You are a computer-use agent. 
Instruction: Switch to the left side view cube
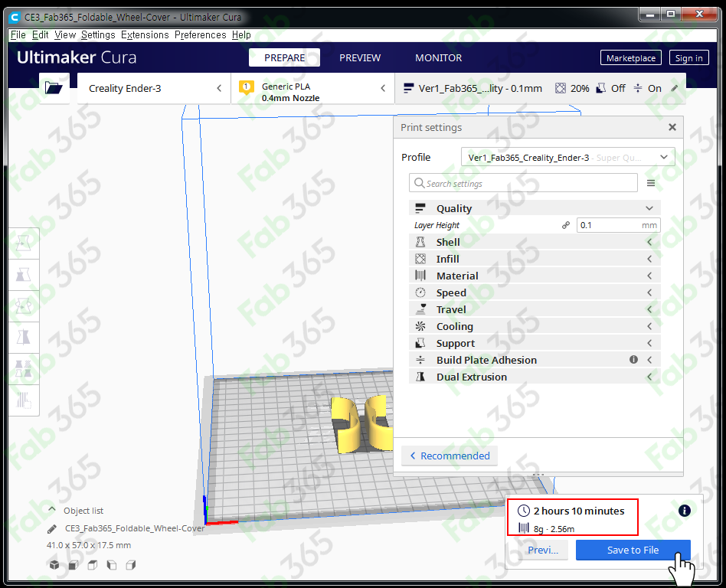click(112, 565)
